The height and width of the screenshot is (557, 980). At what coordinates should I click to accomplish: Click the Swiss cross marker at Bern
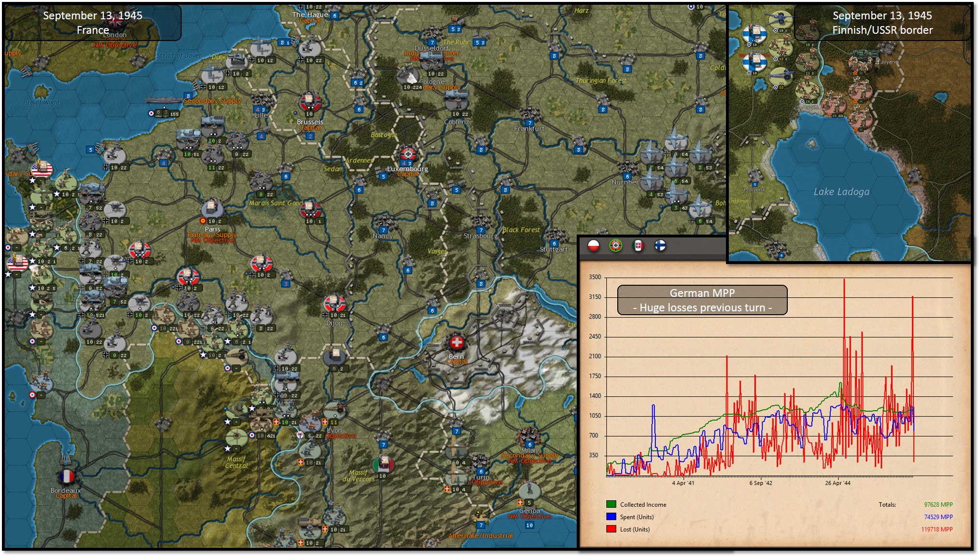(456, 343)
